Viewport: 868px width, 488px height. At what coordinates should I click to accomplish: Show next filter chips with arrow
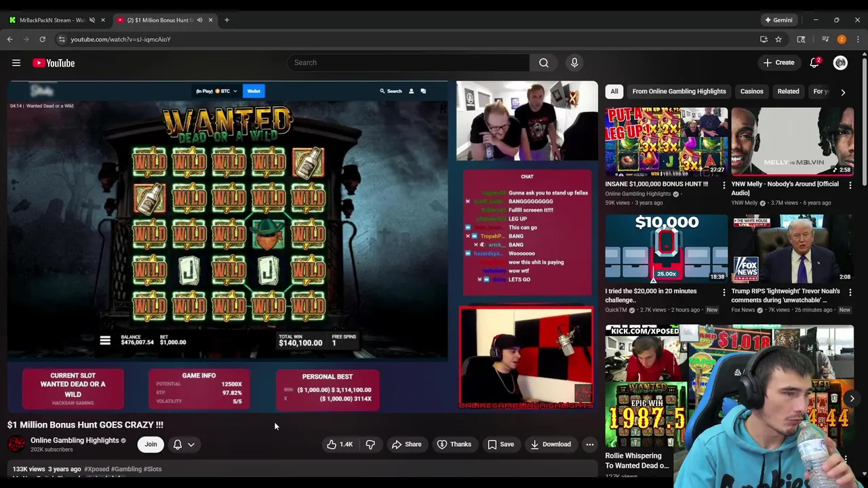[x=843, y=91]
